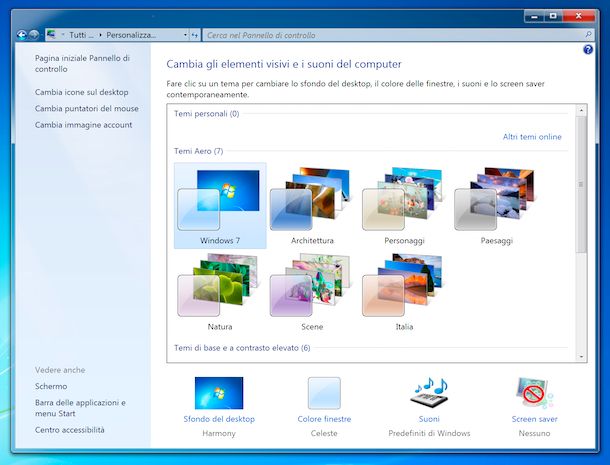Select the Personaggi theme

[x=404, y=205]
